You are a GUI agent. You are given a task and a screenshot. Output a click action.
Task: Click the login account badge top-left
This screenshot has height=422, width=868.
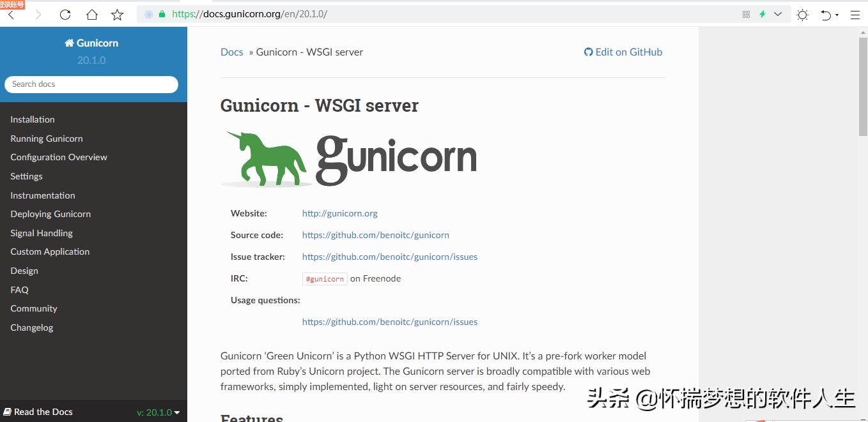point(12,4)
